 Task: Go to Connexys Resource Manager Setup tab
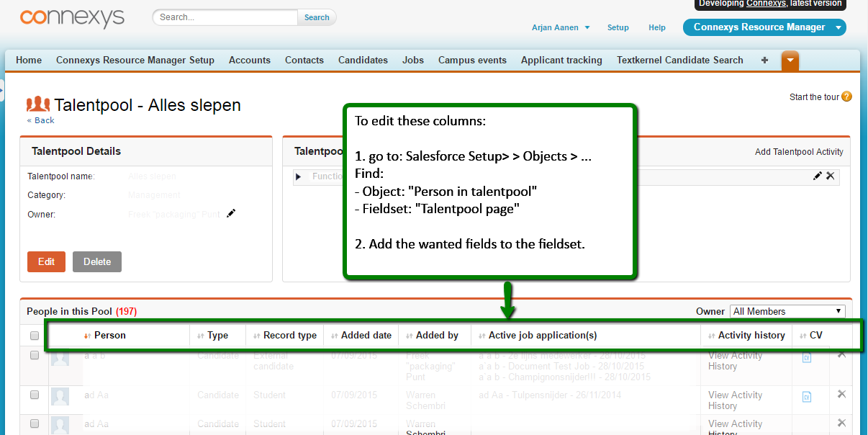pos(135,60)
